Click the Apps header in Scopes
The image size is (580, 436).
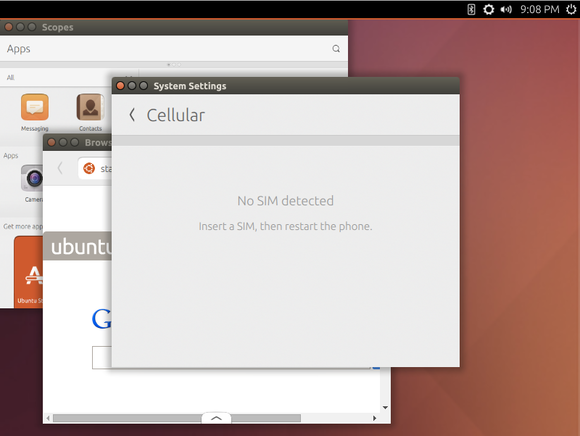[18, 49]
